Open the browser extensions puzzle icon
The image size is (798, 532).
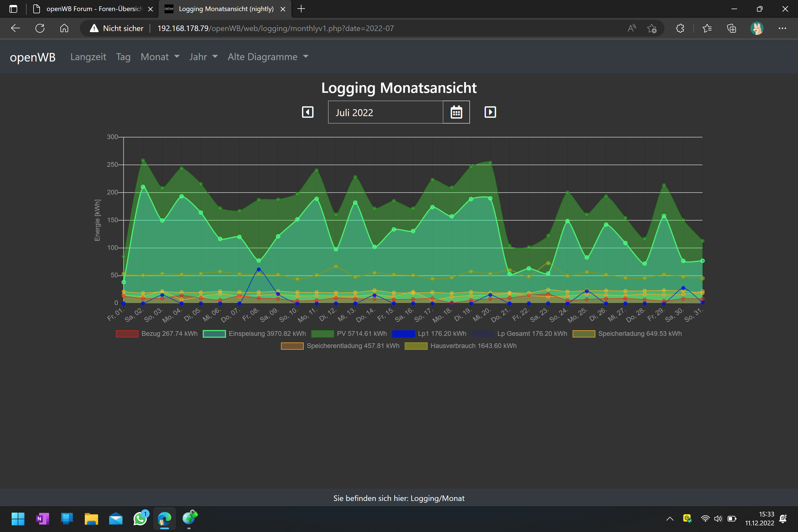point(680,28)
